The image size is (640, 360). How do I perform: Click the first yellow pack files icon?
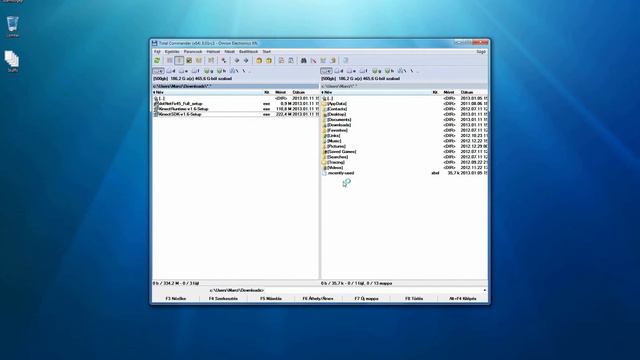[259, 60]
